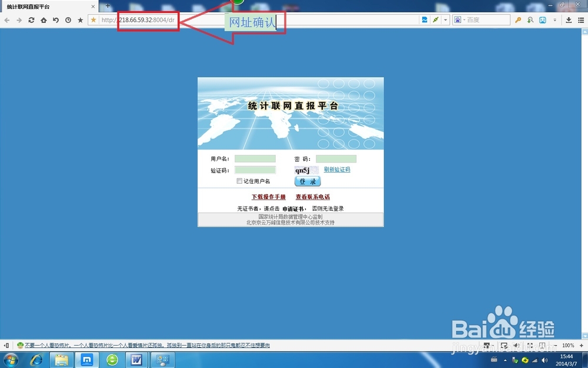Click the qn5j captcha image
The height and width of the screenshot is (368, 588).
[x=306, y=170]
